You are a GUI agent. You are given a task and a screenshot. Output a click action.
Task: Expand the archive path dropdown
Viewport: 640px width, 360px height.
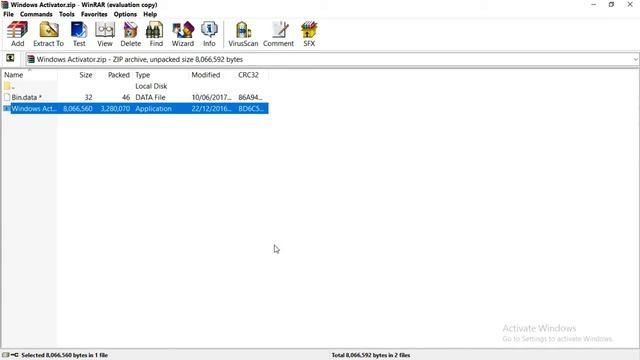(635, 60)
